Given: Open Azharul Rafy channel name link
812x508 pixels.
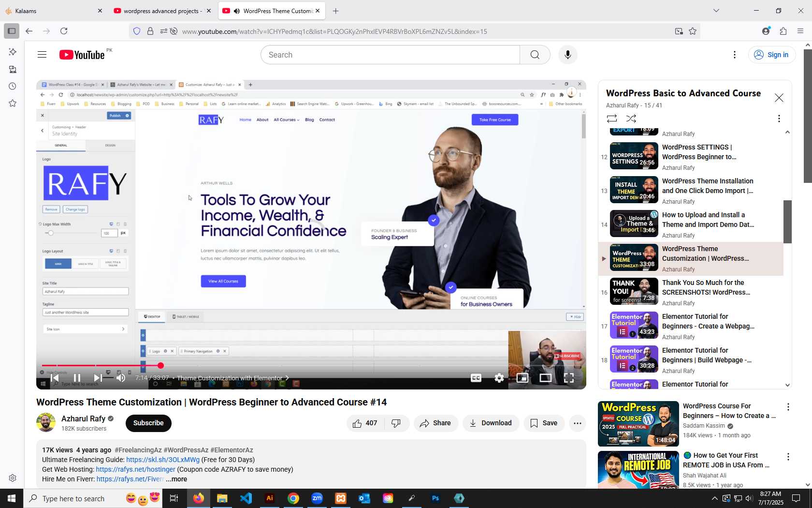Looking at the screenshot, I should click(x=83, y=419).
